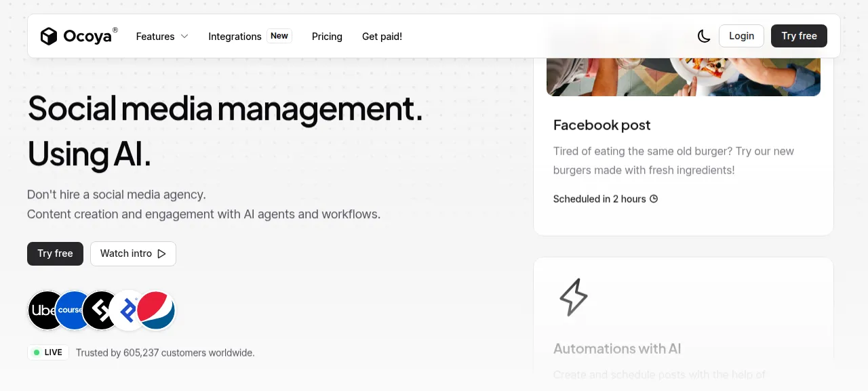
Task: Click the 'Scheduled in 2 hours' text
Action: point(599,199)
